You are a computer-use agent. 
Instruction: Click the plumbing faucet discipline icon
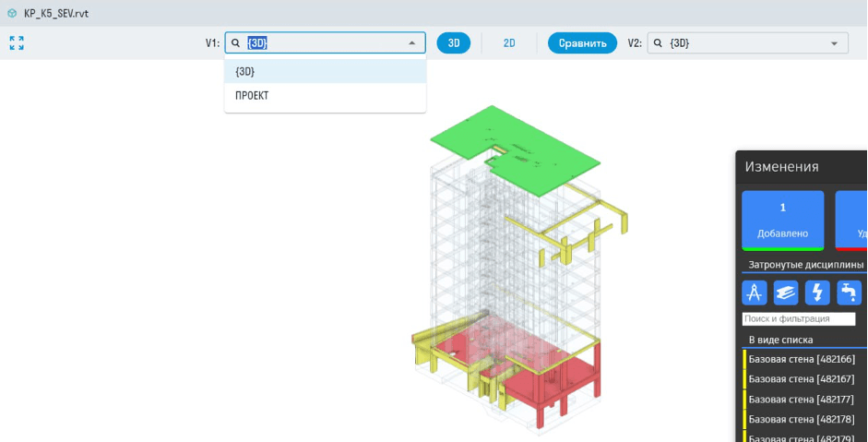click(x=849, y=293)
